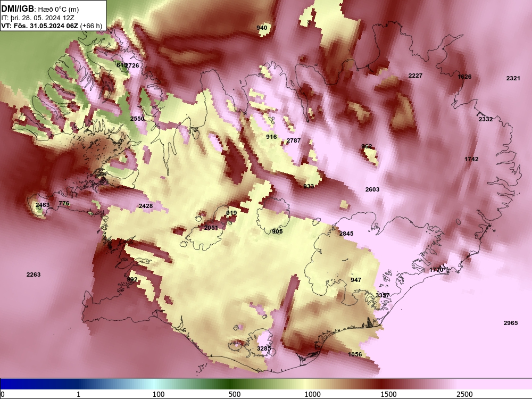Click the 992 height value
This screenshot has height=399, width=532.
pyautogui.click(x=132, y=280)
